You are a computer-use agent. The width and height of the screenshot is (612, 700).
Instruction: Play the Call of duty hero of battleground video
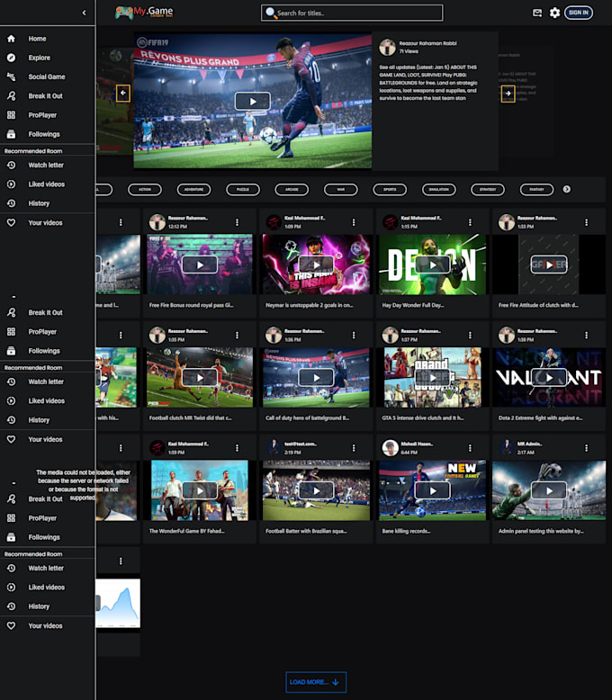(316, 378)
